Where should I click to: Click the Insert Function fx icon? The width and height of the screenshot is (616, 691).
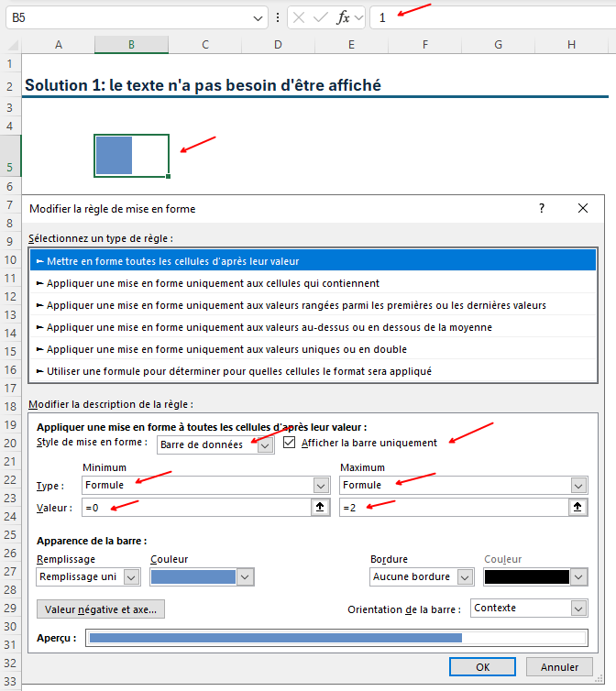pyautogui.click(x=344, y=17)
